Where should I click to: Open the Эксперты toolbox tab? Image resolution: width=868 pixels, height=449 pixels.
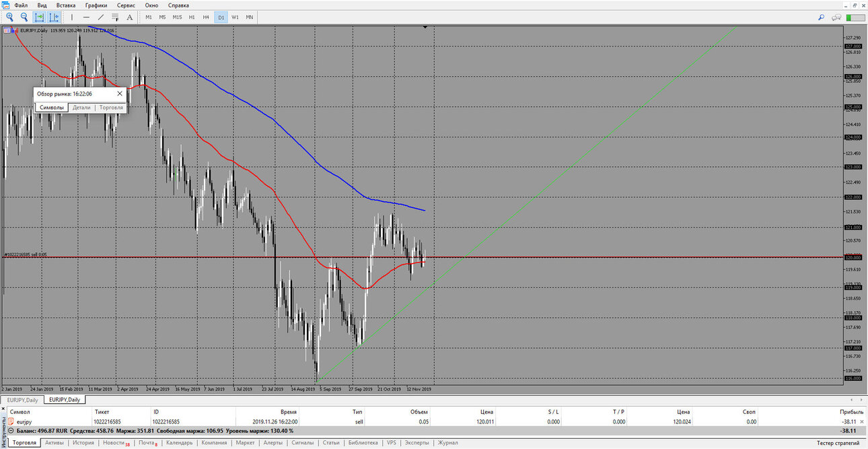[x=417, y=443]
